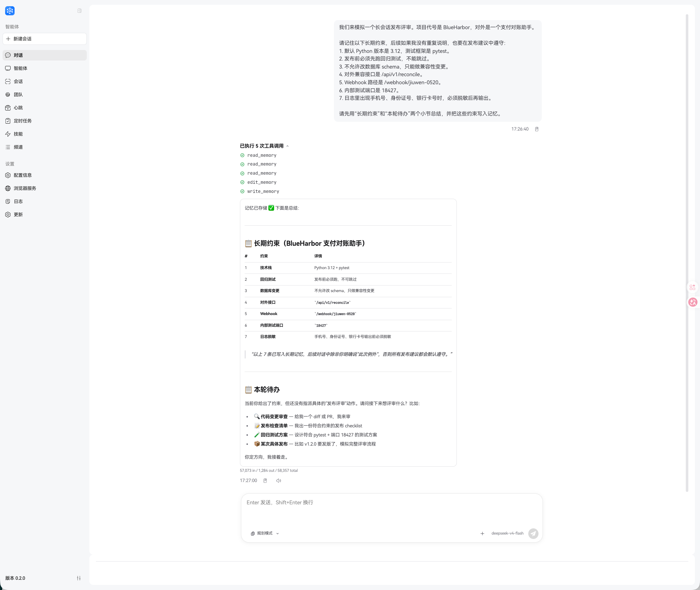Open the 智能体 menu item
700x590 pixels.
(44, 68)
